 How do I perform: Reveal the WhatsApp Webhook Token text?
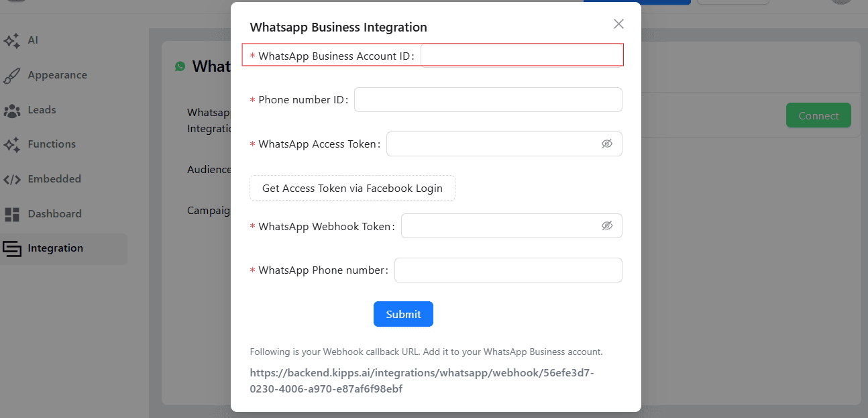click(607, 225)
